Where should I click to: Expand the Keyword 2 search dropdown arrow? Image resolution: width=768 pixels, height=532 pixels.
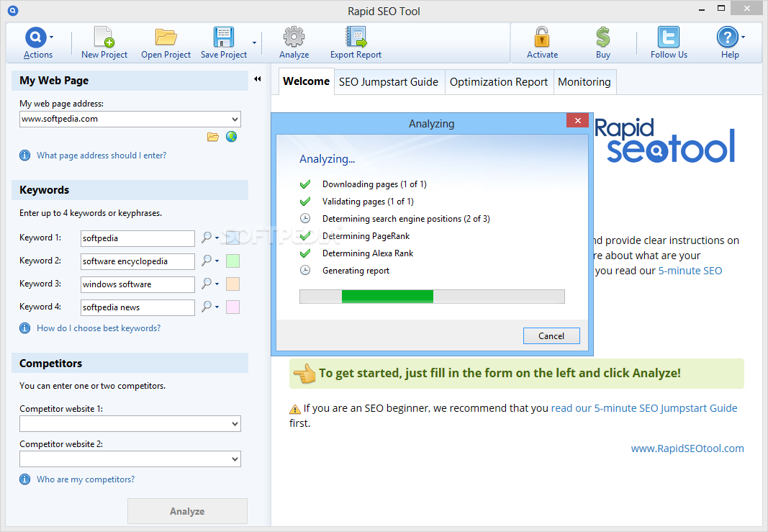click(217, 261)
